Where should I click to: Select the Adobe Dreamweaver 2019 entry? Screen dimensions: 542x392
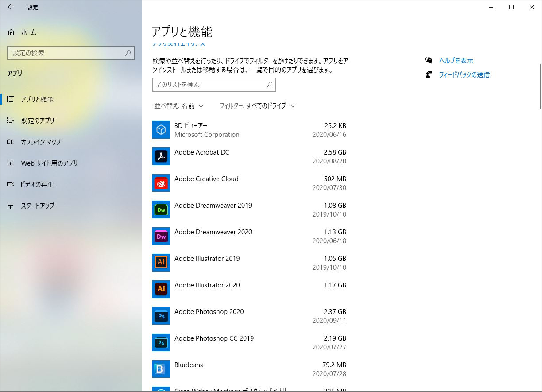point(213,206)
